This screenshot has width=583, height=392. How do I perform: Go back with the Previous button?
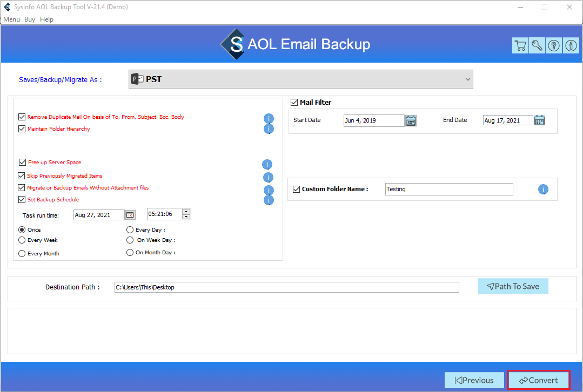pyautogui.click(x=474, y=380)
